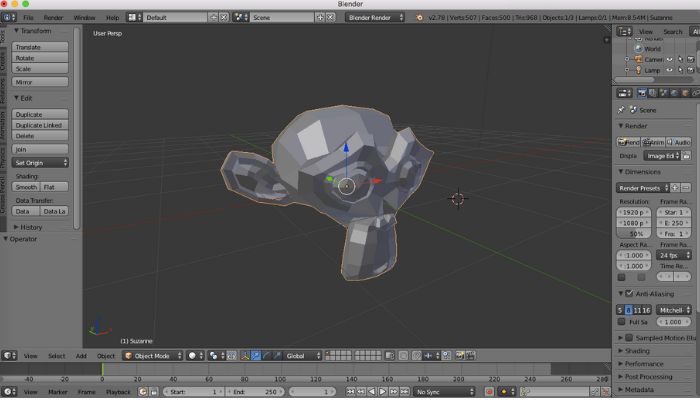Add a new scene with plus icon
Screen dimensions: 700x400
point(320,17)
